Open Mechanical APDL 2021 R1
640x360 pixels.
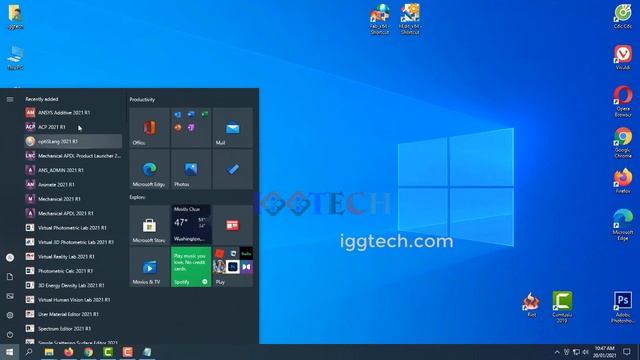[73, 213]
